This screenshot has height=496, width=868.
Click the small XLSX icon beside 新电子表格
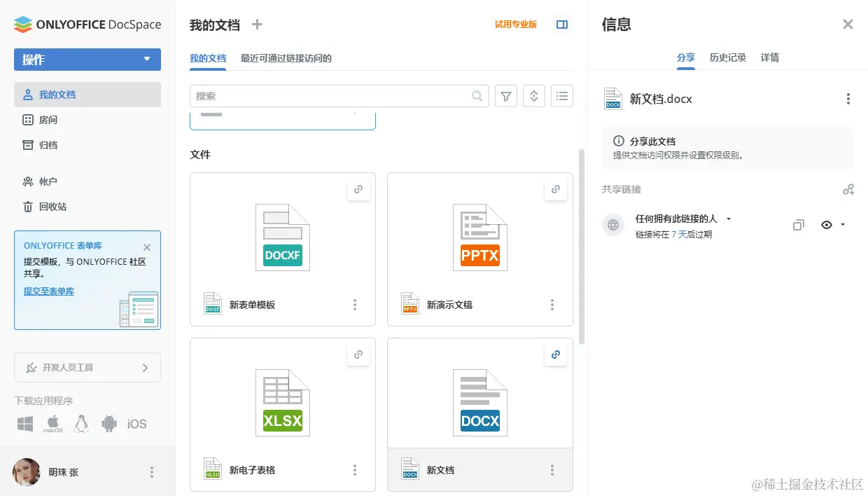point(213,469)
